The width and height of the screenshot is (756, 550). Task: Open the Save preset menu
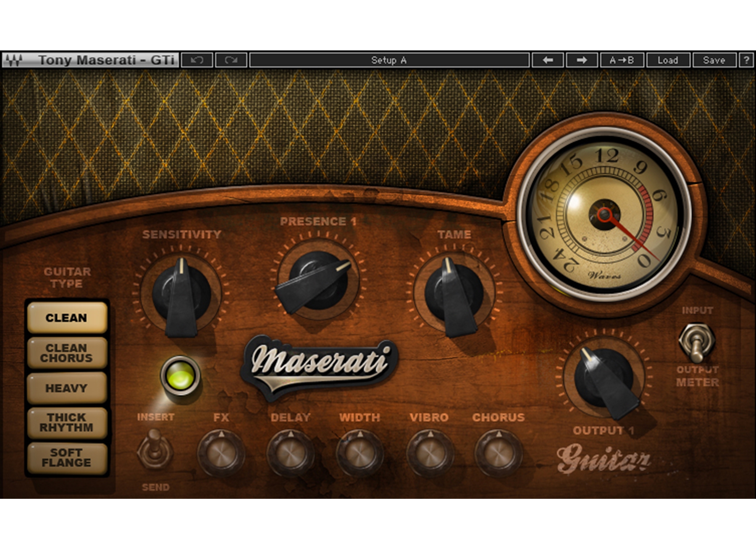point(714,60)
